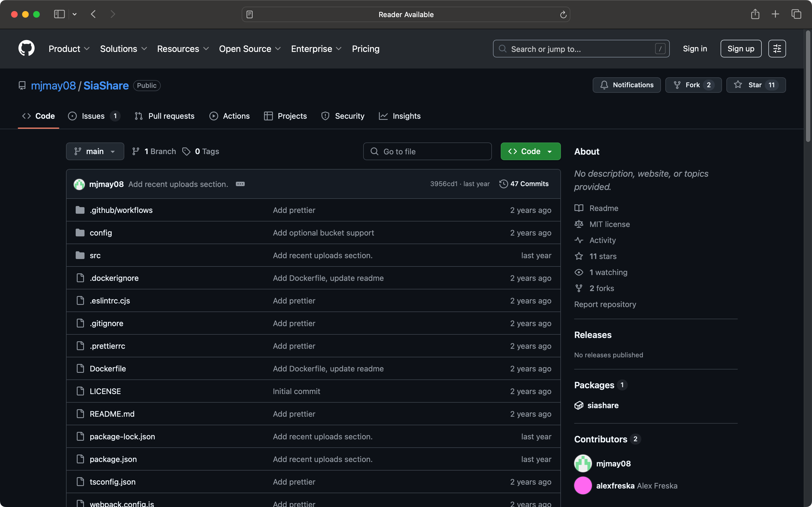812x507 pixels.
Task: Open the package-lock.json file
Action: 122,436
